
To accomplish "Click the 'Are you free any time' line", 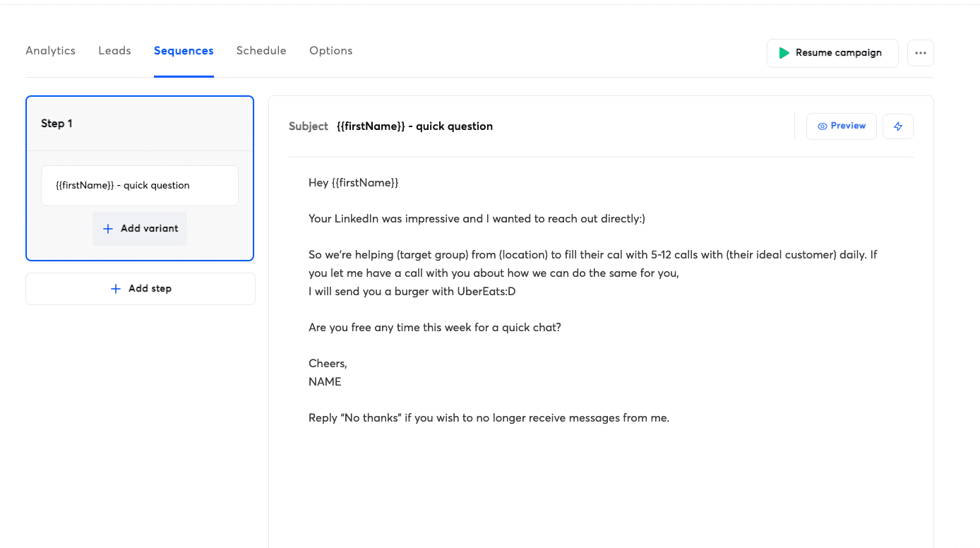I will coord(435,328).
